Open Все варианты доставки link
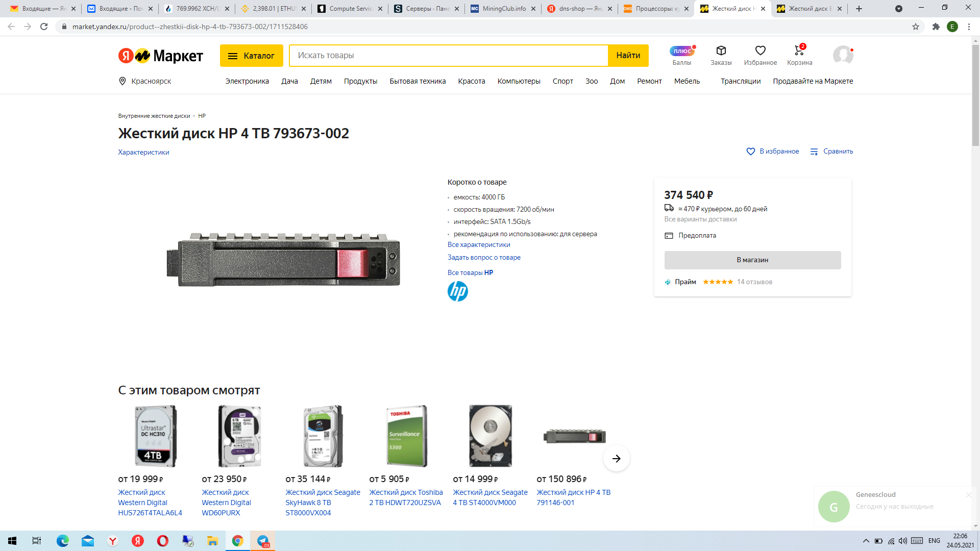Viewport: 980px width, 551px height. [x=700, y=219]
